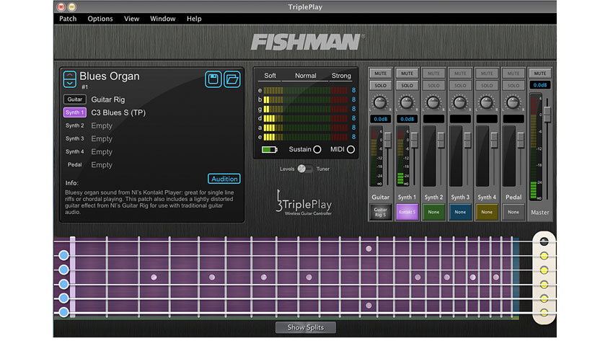Turn the Synth 4 channel pan knob
Image resolution: width=613 pixels, height=364 pixels.
tap(486, 102)
